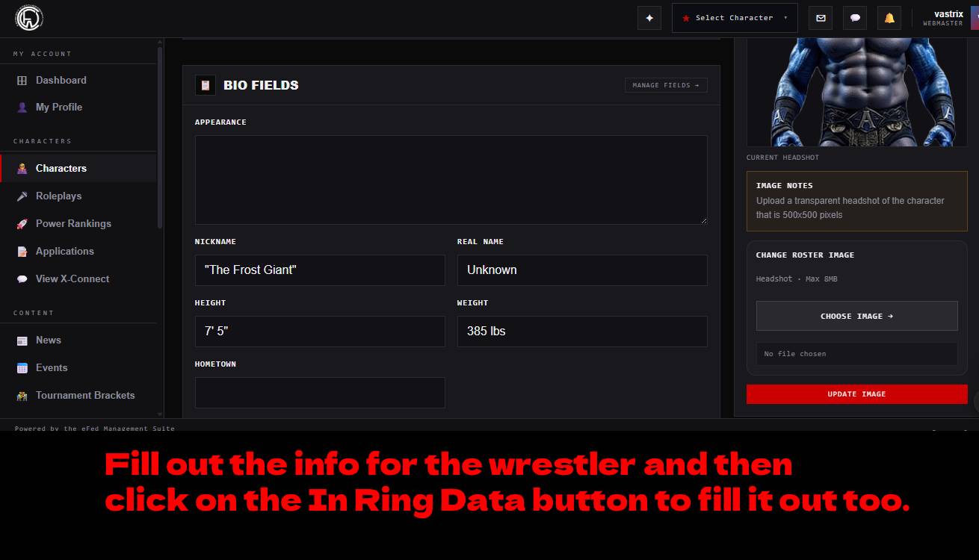This screenshot has width=979, height=560.
Task: Click the Choose Image button
Action: coord(856,316)
